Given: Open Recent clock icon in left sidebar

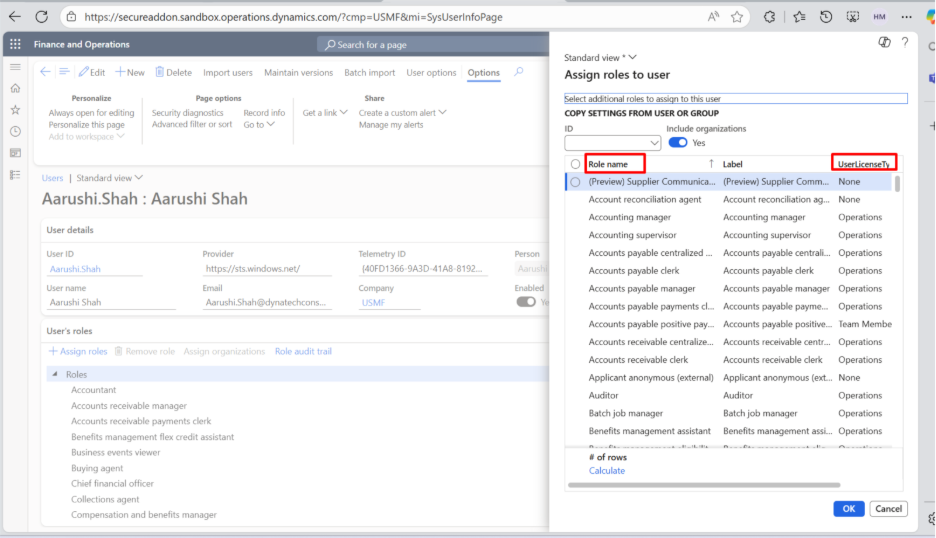Looking at the screenshot, I should pos(16,131).
